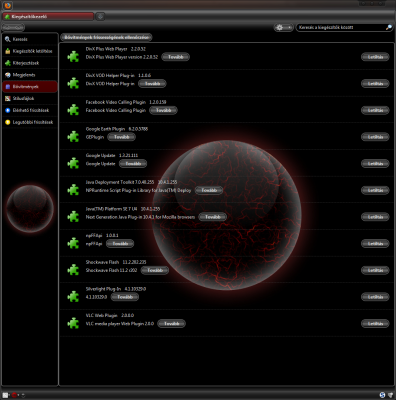Screen dimensions: 396x400
Task: Show the Legutóbbi frissítések sidebar category
Action: point(30,122)
